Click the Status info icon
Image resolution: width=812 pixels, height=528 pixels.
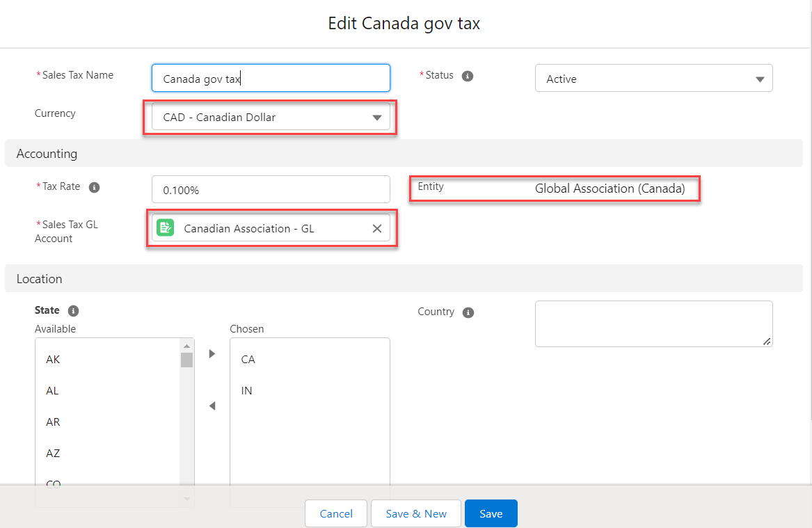(x=468, y=76)
